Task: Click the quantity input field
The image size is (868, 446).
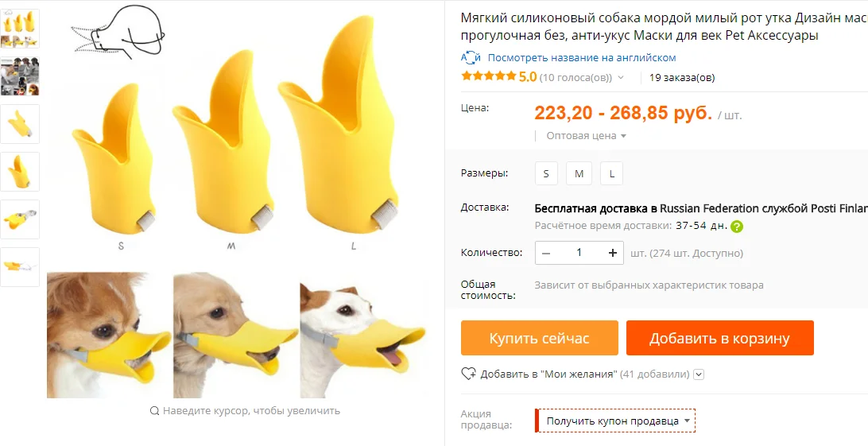Action: tap(579, 253)
